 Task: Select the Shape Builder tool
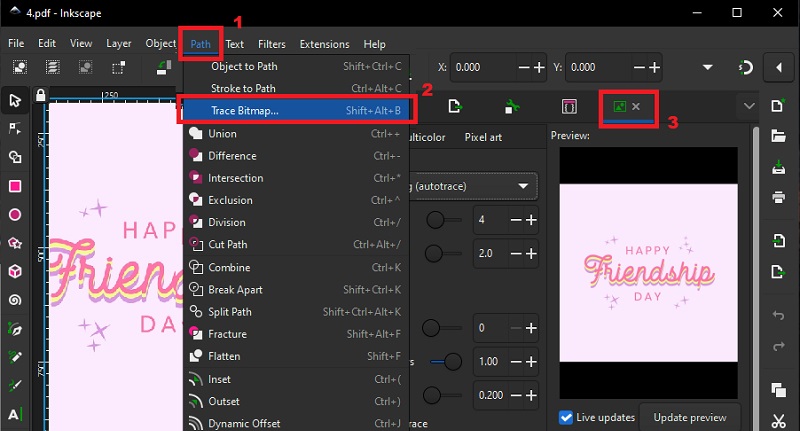pyautogui.click(x=15, y=157)
